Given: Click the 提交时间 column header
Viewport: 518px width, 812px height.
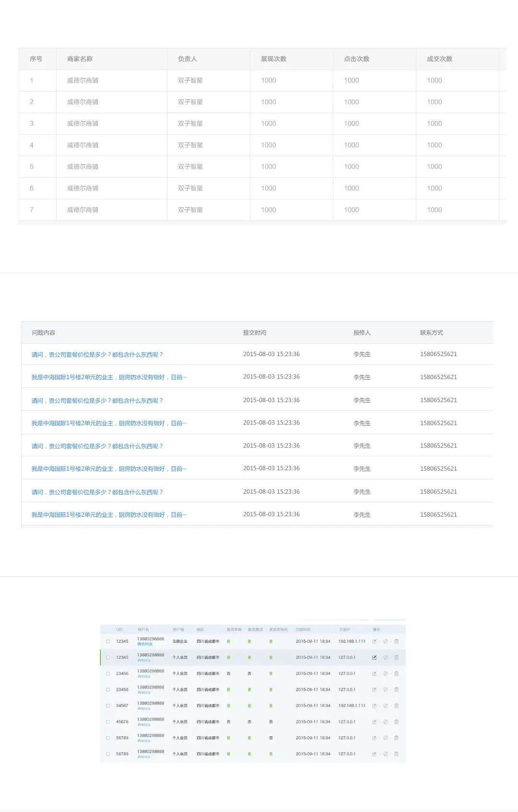Looking at the screenshot, I should pyautogui.click(x=255, y=333).
